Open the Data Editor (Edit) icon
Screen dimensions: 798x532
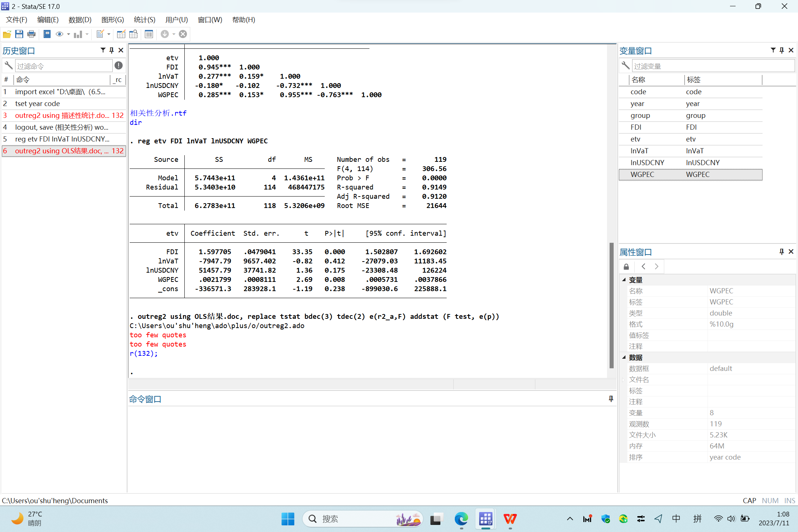[121, 34]
